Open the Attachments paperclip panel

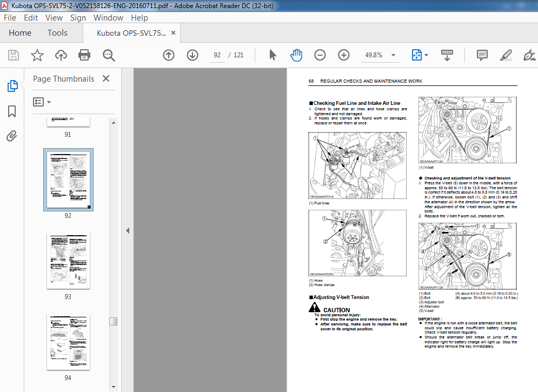pos(12,136)
